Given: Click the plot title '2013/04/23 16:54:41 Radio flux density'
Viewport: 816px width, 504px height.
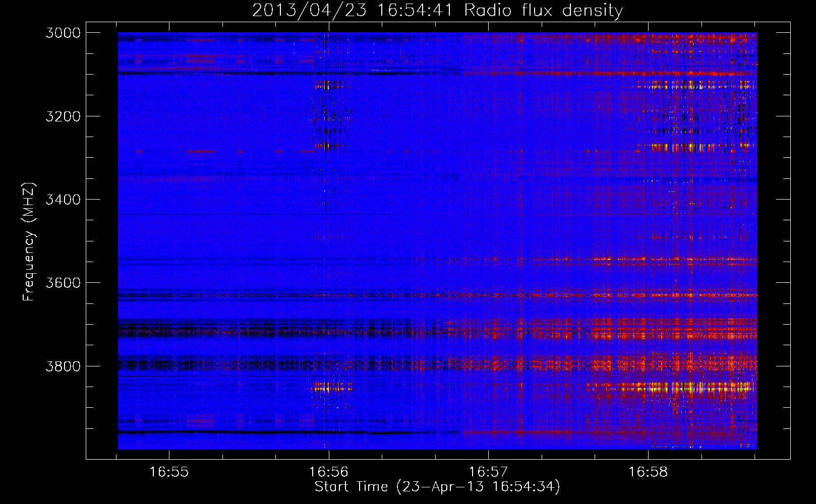Looking at the screenshot, I should [437, 10].
